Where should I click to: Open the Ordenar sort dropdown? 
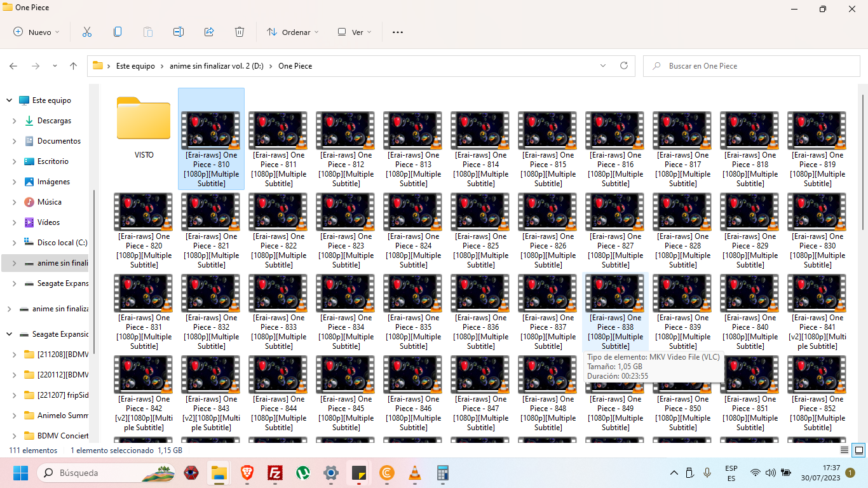(x=293, y=32)
